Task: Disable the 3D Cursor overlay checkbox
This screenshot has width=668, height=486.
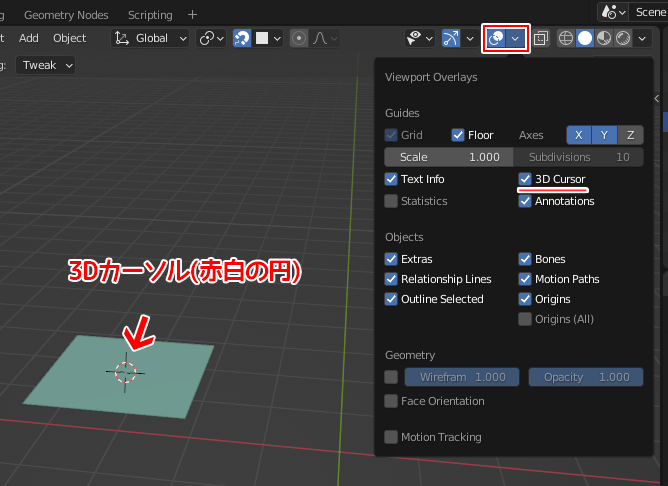Action: tap(525, 179)
